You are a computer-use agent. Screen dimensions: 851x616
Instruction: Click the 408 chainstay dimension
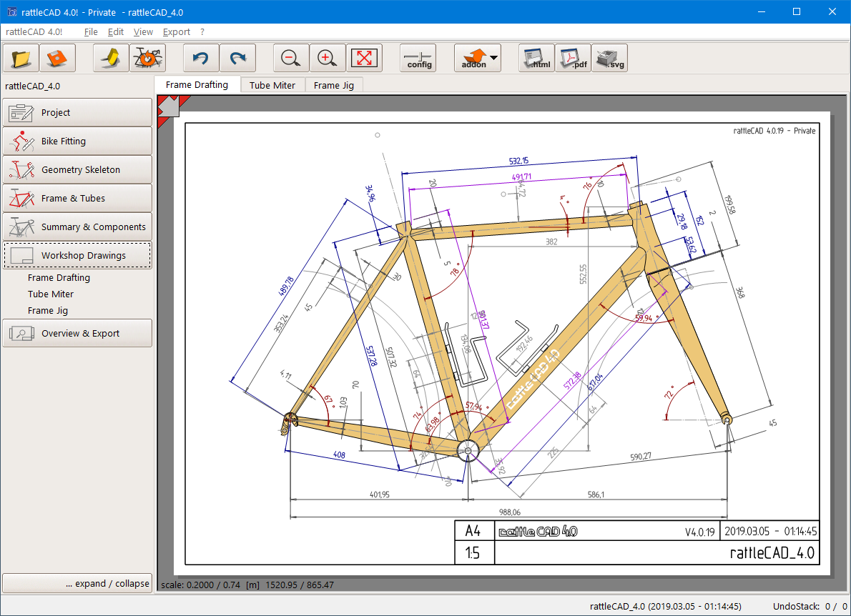[339, 454]
